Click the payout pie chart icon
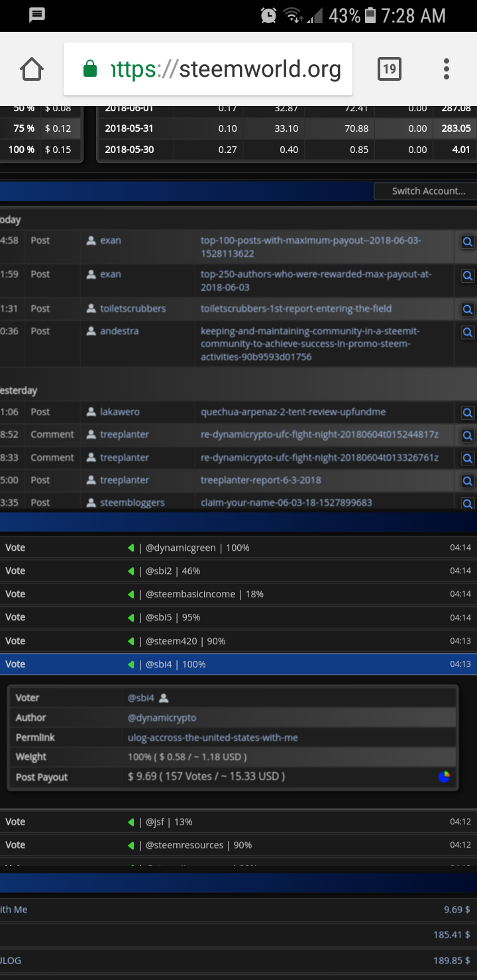The height and width of the screenshot is (980, 477). click(x=444, y=776)
